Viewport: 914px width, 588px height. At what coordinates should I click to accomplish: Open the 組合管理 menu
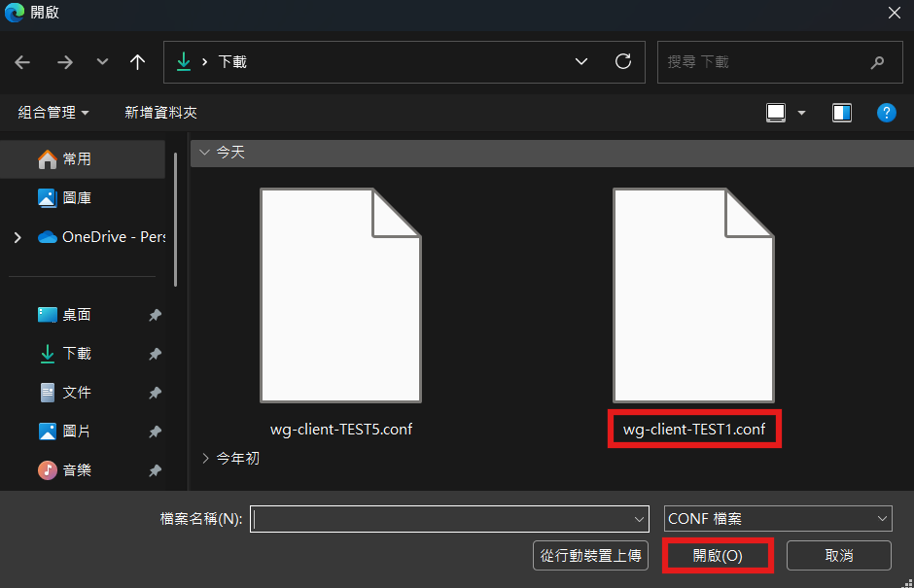pos(53,113)
